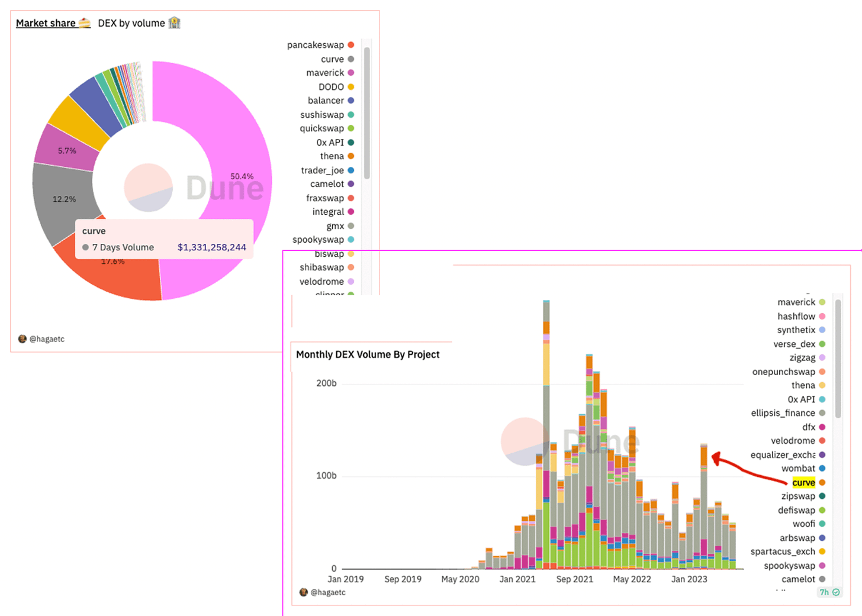Toggle ellipsis_finance legend entry
The width and height of the screenshot is (862, 616).
[788, 413]
